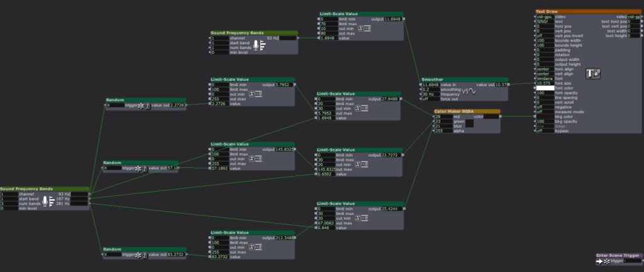Click the dice icon on Random actor outputting 83.2732
Image resolution: width=644 pixels, height=272 pixels.
coord(143,254)
